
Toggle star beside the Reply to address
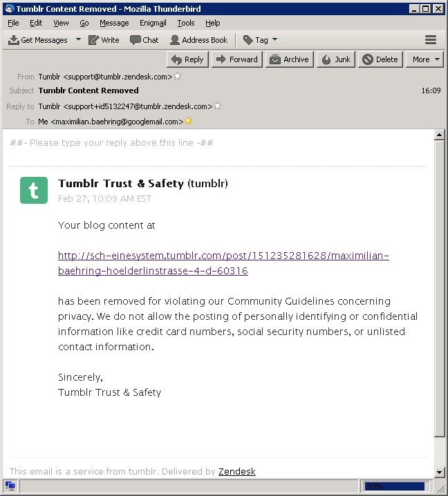coord(217,106)
